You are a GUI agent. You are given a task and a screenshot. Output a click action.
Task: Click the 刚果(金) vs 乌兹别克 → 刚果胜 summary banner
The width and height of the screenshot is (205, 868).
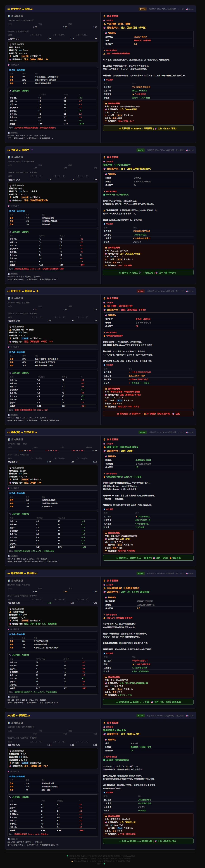click(x=148, y=558)
